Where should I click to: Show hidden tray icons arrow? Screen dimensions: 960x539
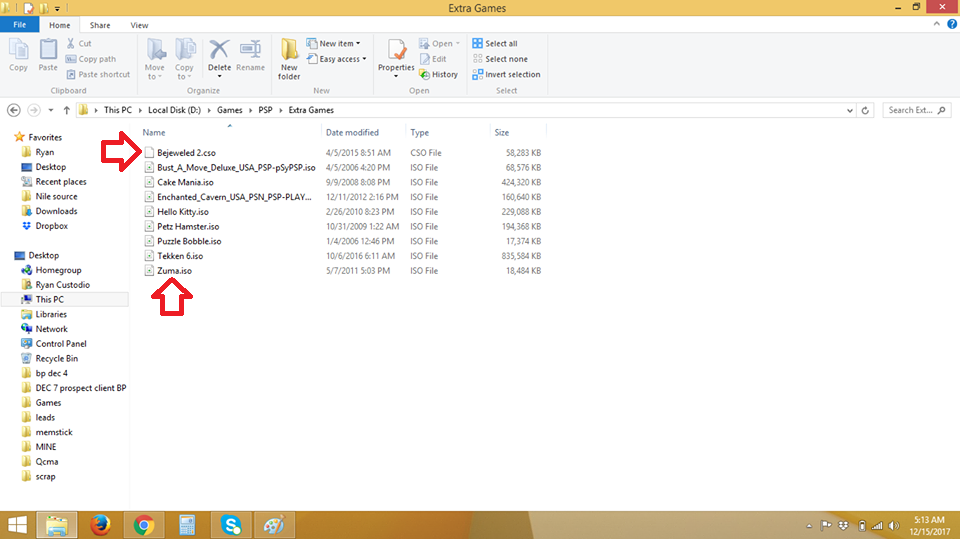(809, 526)
